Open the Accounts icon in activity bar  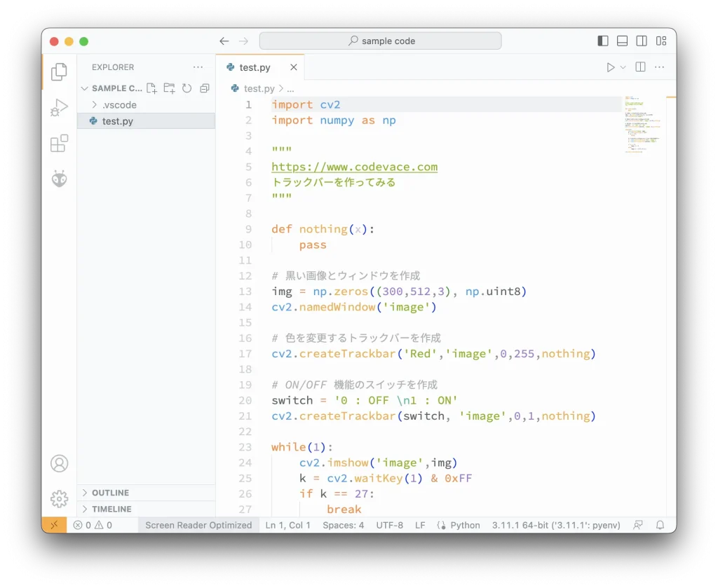(59, 464)
